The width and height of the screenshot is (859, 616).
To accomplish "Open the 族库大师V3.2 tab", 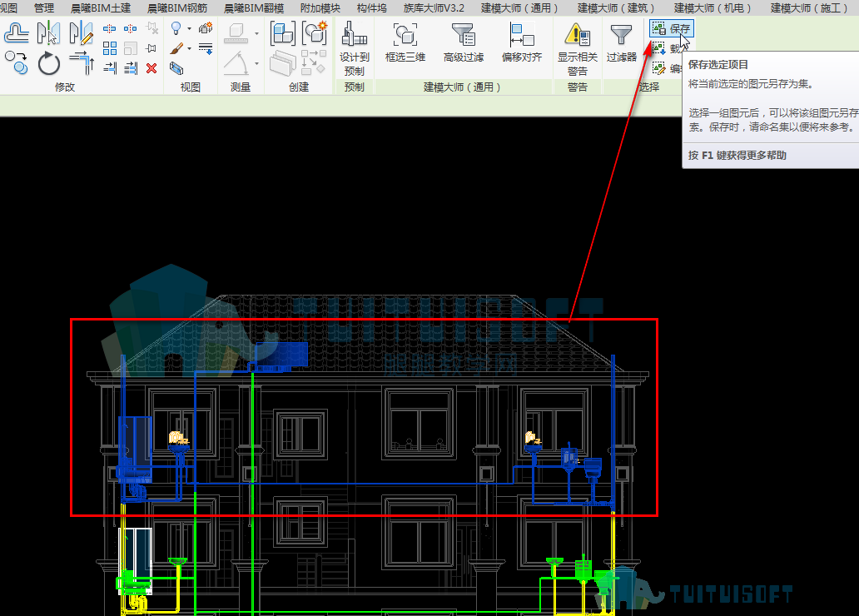I will [434, 8].
